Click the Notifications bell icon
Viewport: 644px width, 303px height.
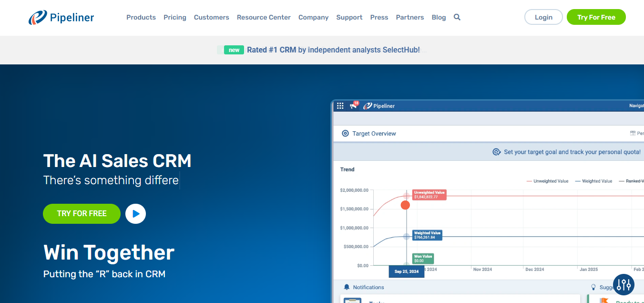click(x=347, y=287)
